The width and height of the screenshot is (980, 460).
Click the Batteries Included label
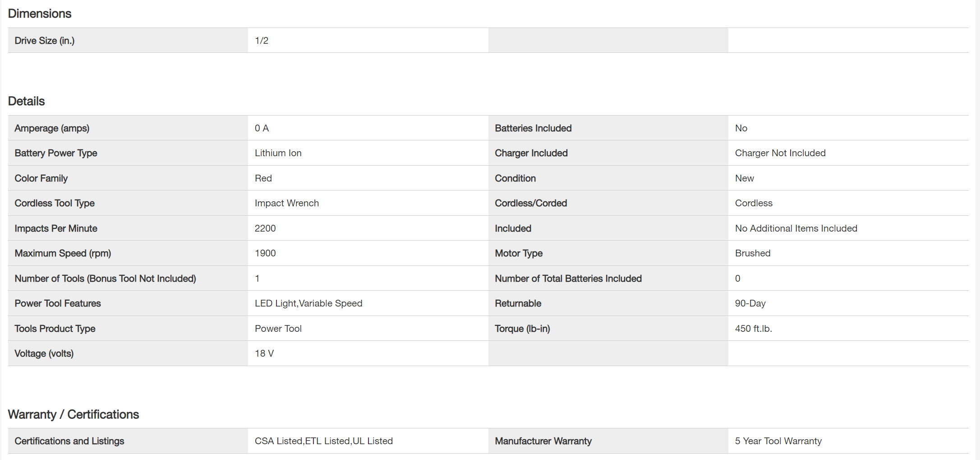533,128
